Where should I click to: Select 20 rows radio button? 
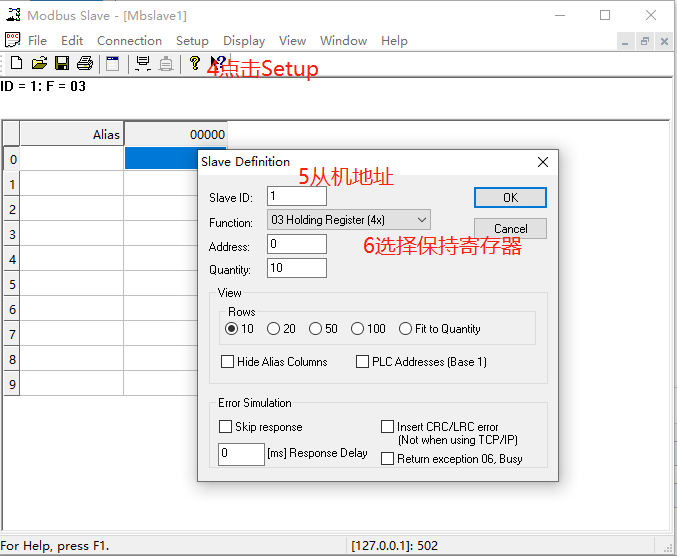(x=273, y=329)
